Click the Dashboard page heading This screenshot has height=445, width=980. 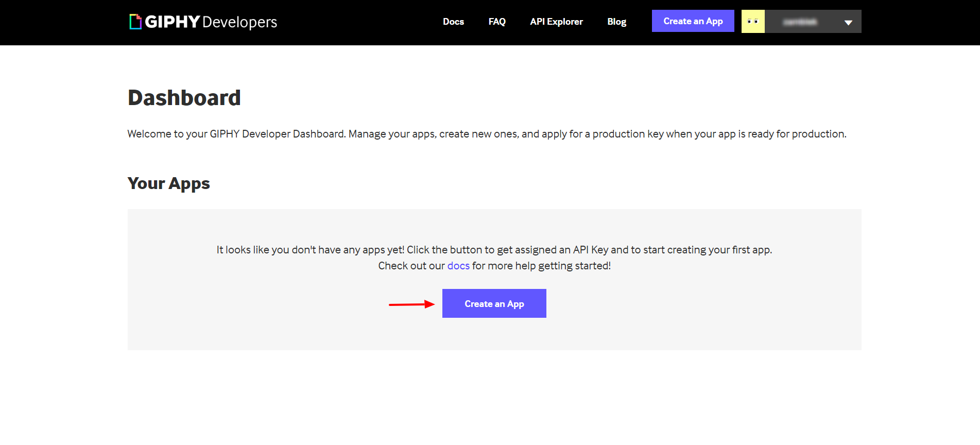[184, 98]
